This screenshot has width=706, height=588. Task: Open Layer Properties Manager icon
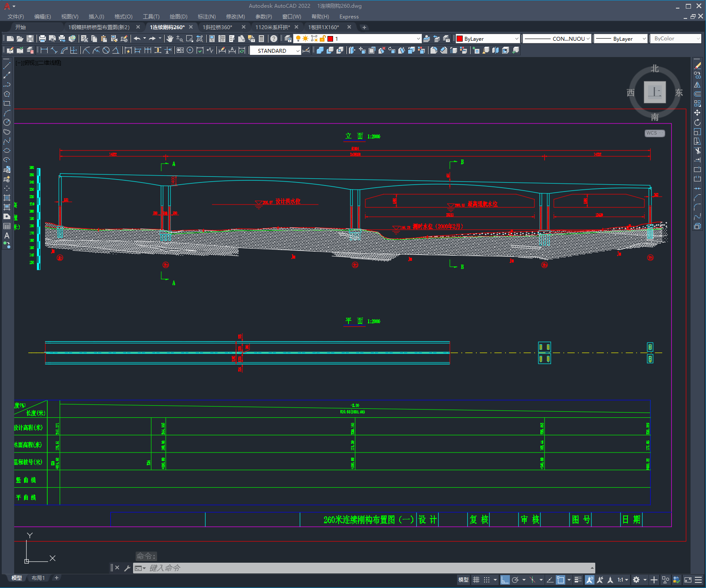pos(288,39)
